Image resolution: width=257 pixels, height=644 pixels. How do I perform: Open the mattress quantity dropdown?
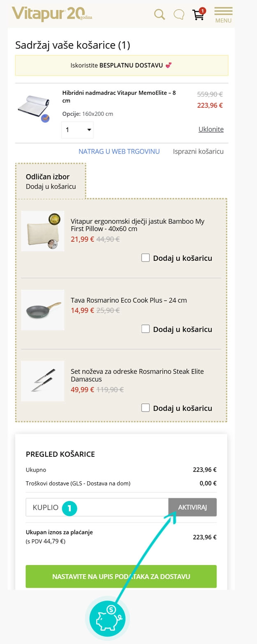77,130
